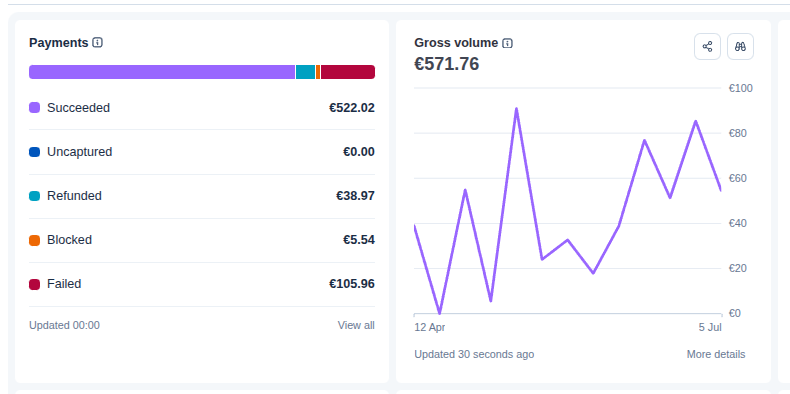Image resolution: width=790 pixels, height=394 pixels.
Task: Click the €60 y-axis label
Action: click(x=739, y=178)
